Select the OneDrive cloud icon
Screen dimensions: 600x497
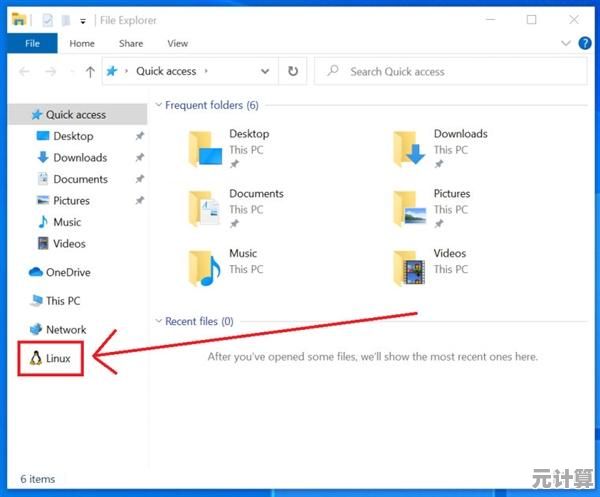(36, 272)
